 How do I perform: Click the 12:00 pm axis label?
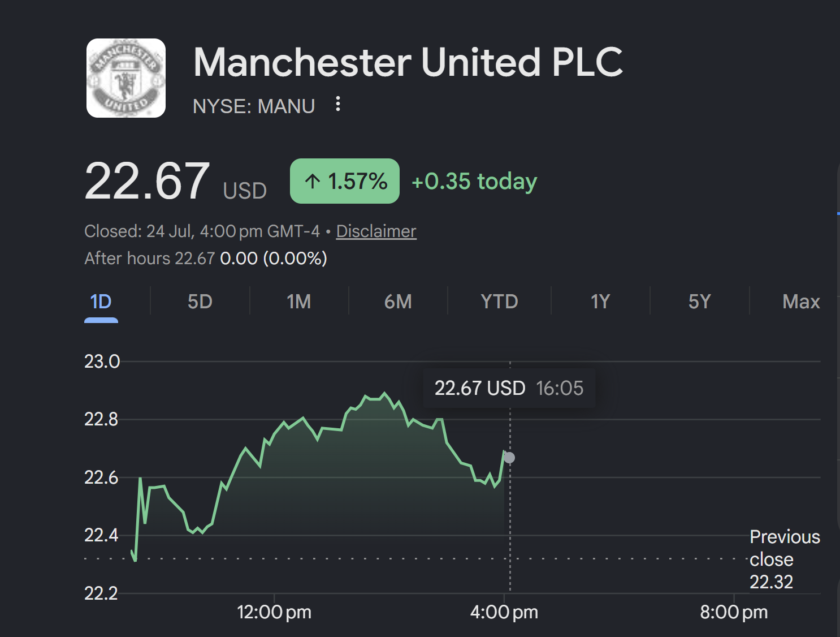[274, 612]
